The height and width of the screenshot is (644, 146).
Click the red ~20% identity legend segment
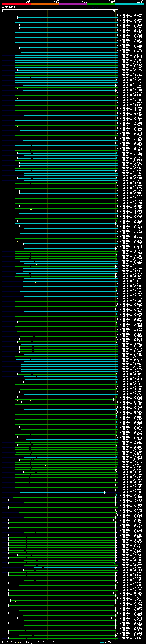point(16,4)
